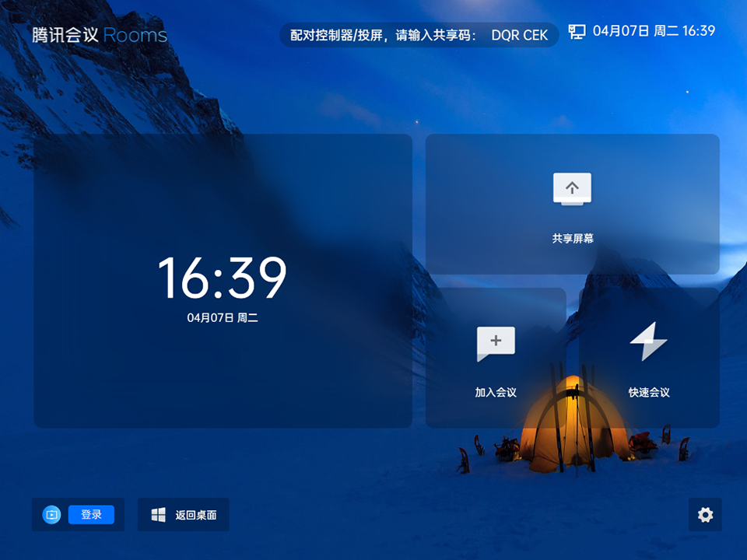Click the 配对控制器/投屏 pairing prompt text
Image resolution: width=747 pixels, height=560 pixels.
click(x=383, y=35)
